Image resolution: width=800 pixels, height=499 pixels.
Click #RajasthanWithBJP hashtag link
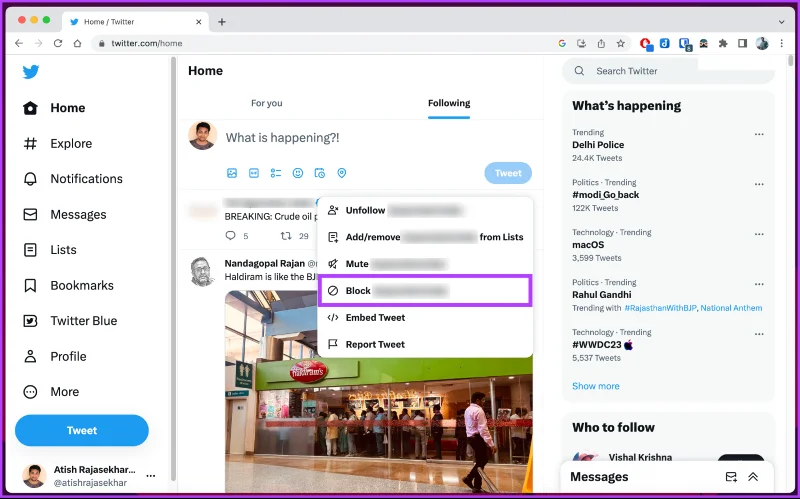point(660,308)
